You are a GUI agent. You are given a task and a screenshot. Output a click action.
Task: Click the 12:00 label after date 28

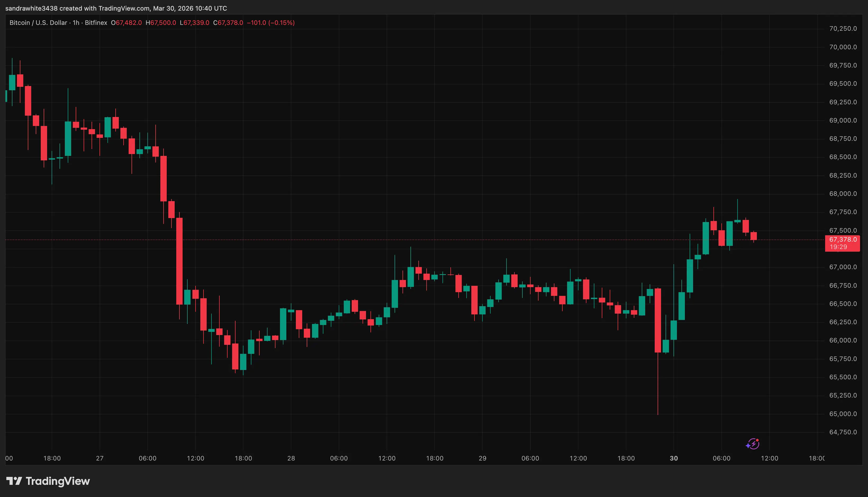[x=387, y=458]
